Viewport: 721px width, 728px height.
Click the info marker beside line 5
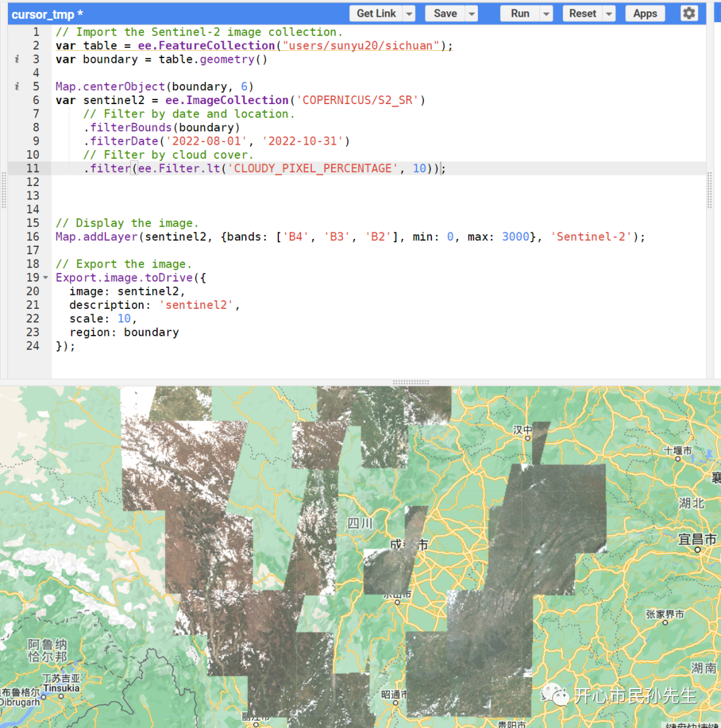(17, 86)
